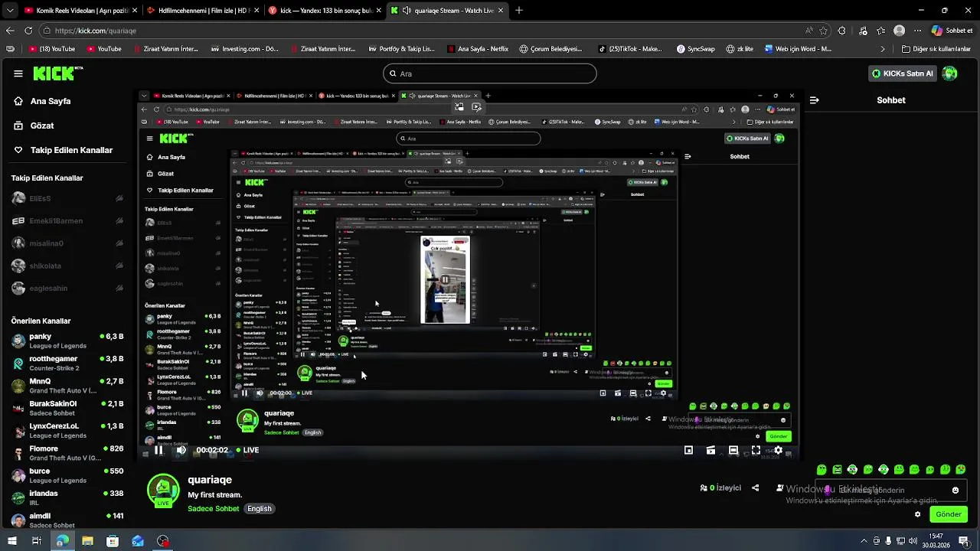Open the browser profile avatar

899,31
